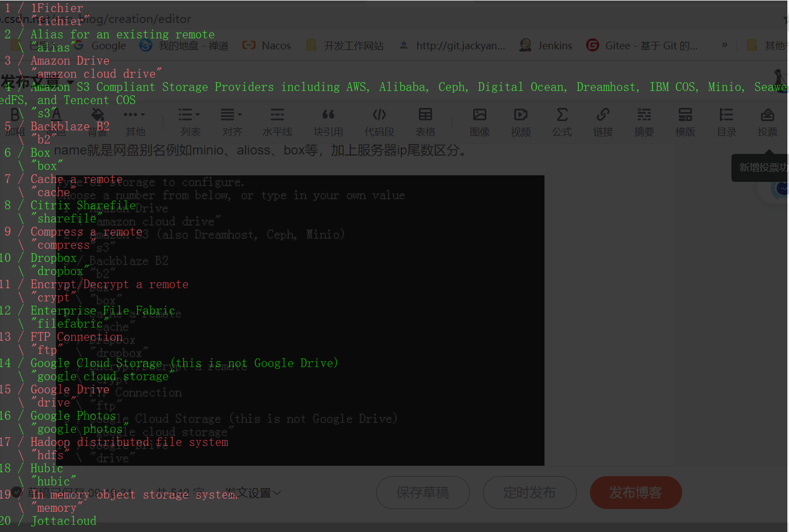
Task: Insert a template via the 模版 icon
Action: point(685,122)
